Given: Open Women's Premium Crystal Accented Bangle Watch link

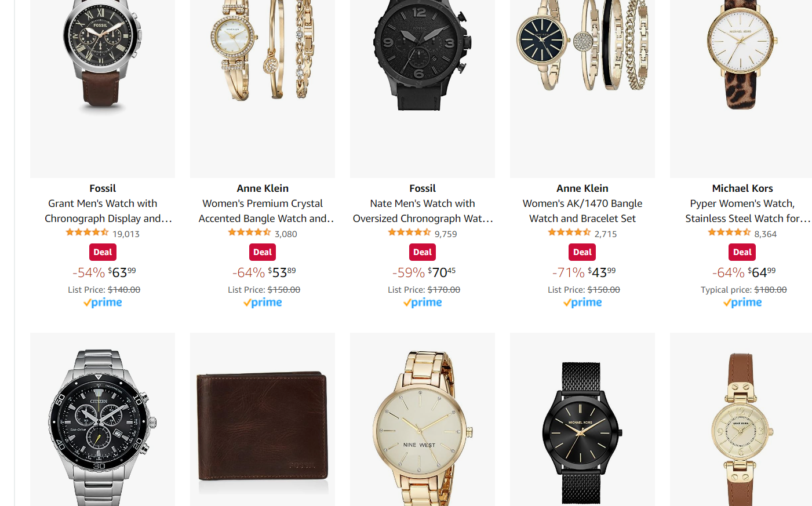Looking at the screenshot, I should pyautogui.click(x=266, y=211).
